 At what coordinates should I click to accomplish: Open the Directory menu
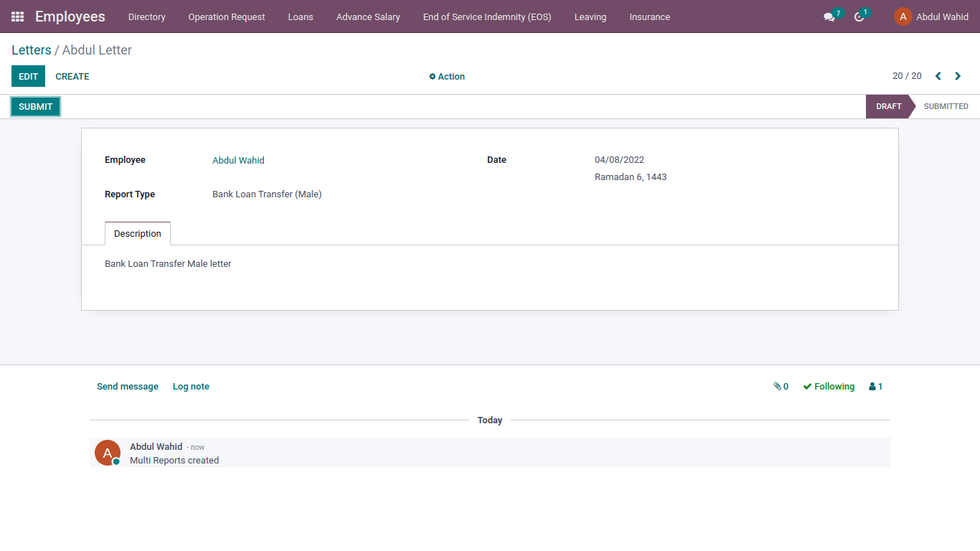click(147, 17)
